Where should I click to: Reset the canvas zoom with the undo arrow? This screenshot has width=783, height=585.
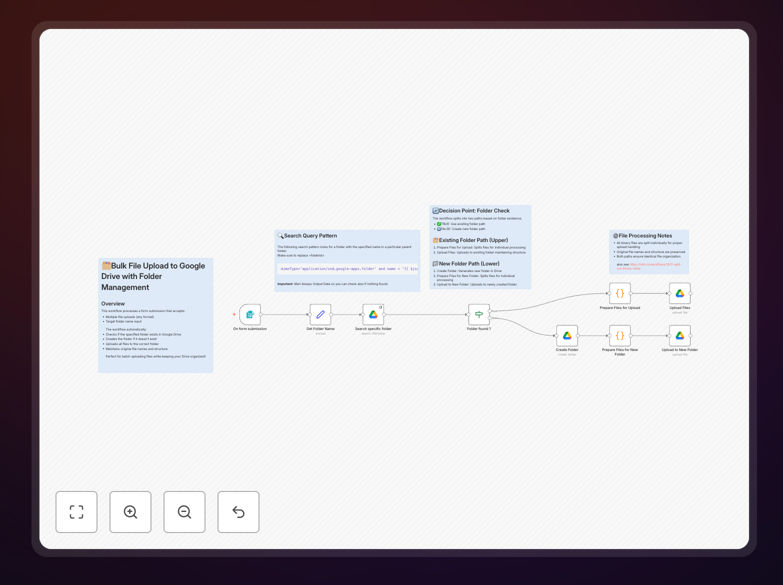(x=238, y=512)
